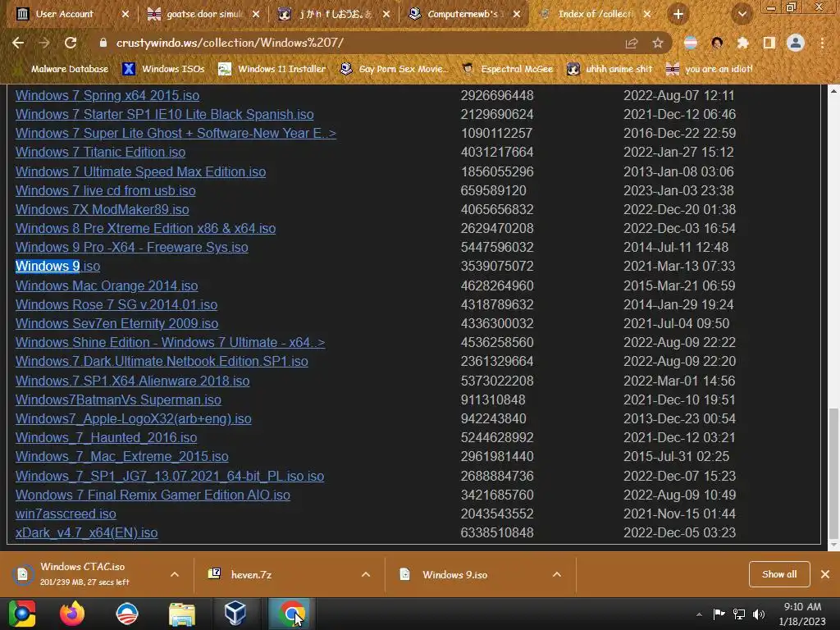Click Windows_7_Haunted_2016.iso link
840x630 pixels.
(x=106, y=438)
